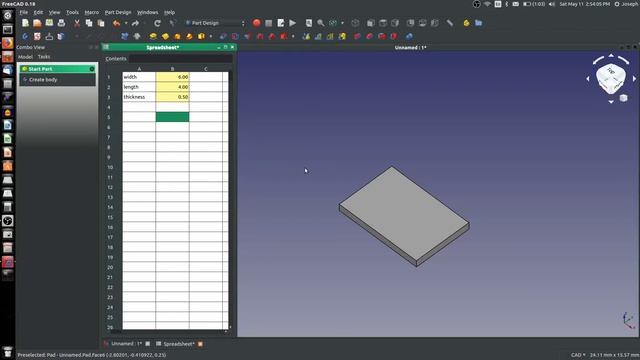Select spreadsheet row 10 header
Image resolution: width=640 pixels, height=360 pixels.
(x=110, y=167)
